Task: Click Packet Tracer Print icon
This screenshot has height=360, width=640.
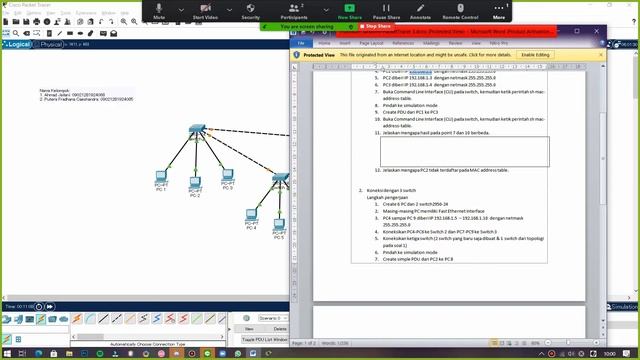Action: click(37, 22)
